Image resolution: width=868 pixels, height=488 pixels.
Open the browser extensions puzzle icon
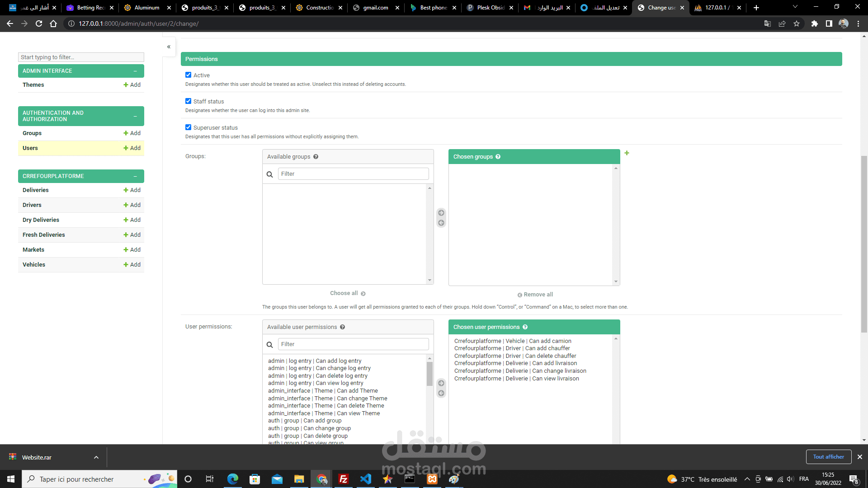pyautogui.click(x=815, y=23)
